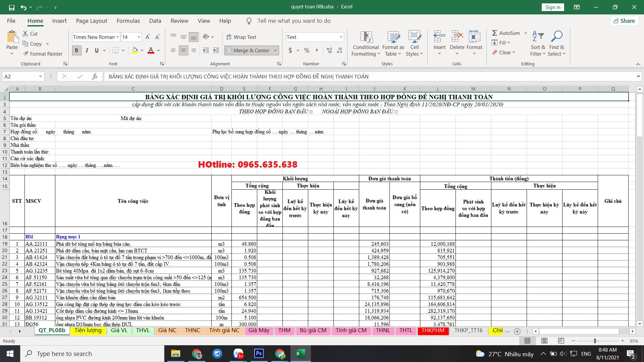Screen dimensions: 644x362
Task: Apply Percent number style
Action: tap(306, 50)
